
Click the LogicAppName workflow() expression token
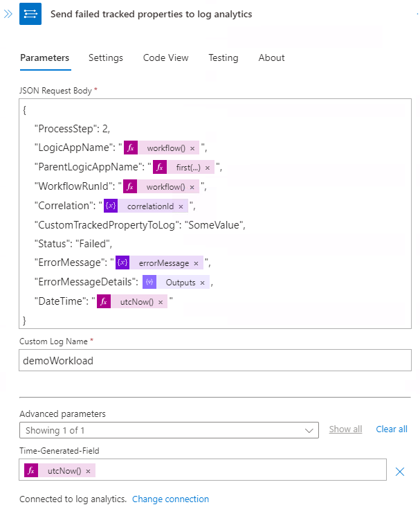[x=165, y=148]
